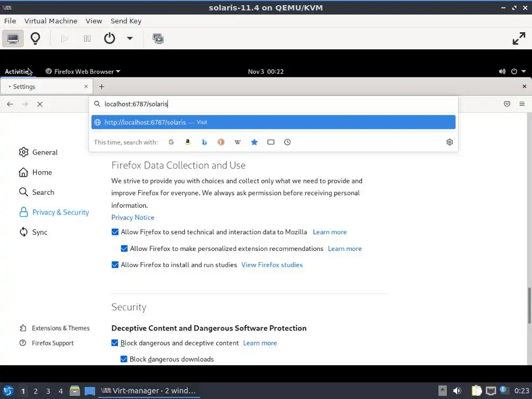Viewport: 532px width, 399px height.
Task: Search in bookmarks star icon
Action: click(x=254, y=142)
